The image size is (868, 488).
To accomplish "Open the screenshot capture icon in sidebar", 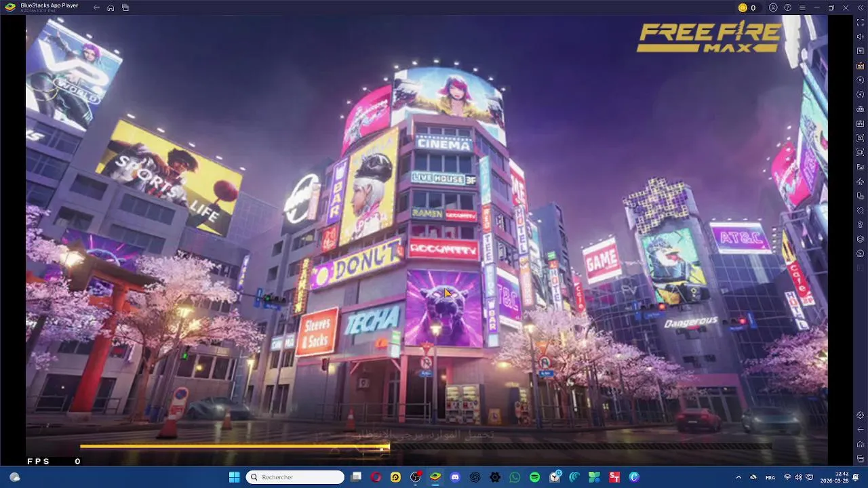I will click(x=861, y=138).
